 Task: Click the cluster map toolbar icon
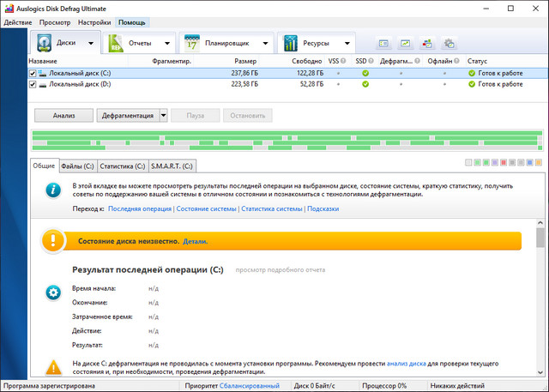(x=427, y=44)
